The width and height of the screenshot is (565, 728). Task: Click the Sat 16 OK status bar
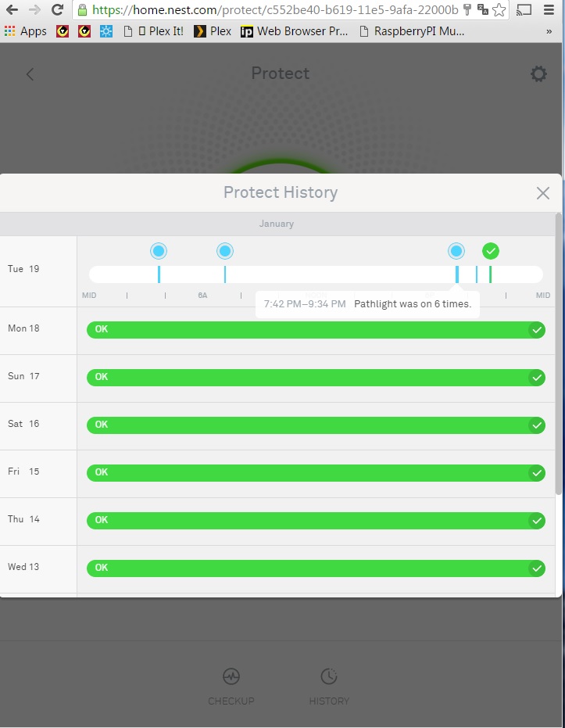316,425
